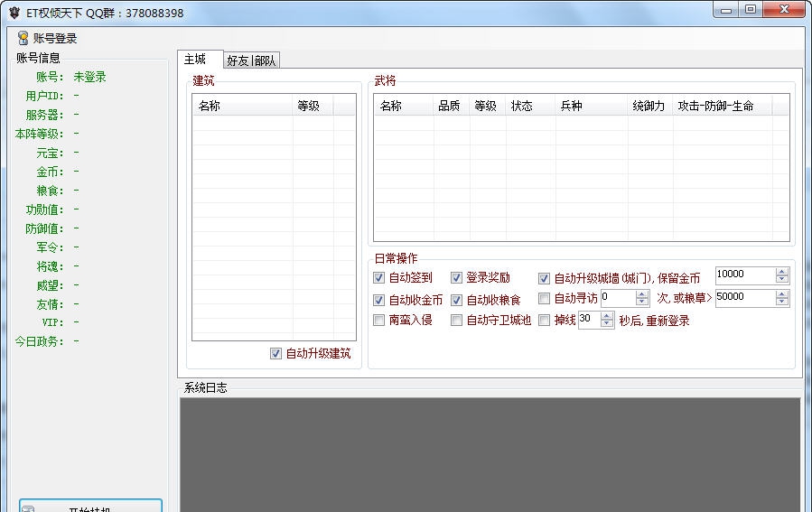Viewport: 812px width, 512px height.
Task: Enable the 掉线 re-login checkbox
Action: tap(544, 321)
